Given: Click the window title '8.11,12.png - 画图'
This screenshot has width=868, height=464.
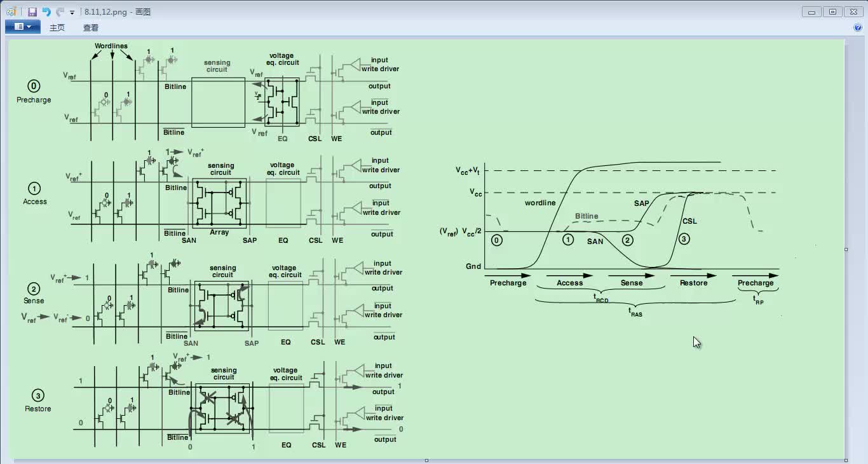Looking at the screenshot, I should (118, 11).
